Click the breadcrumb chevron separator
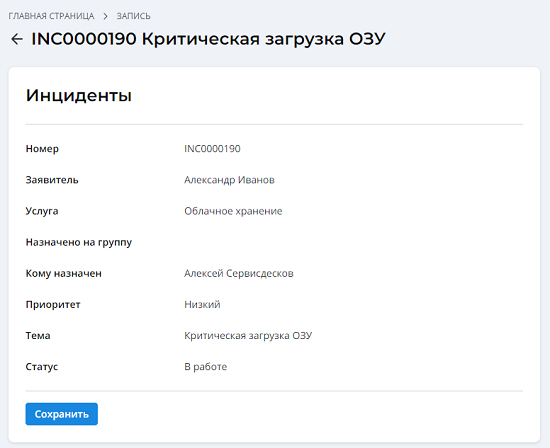This screenshot has width=550, height=448. (x=105, y=16)
